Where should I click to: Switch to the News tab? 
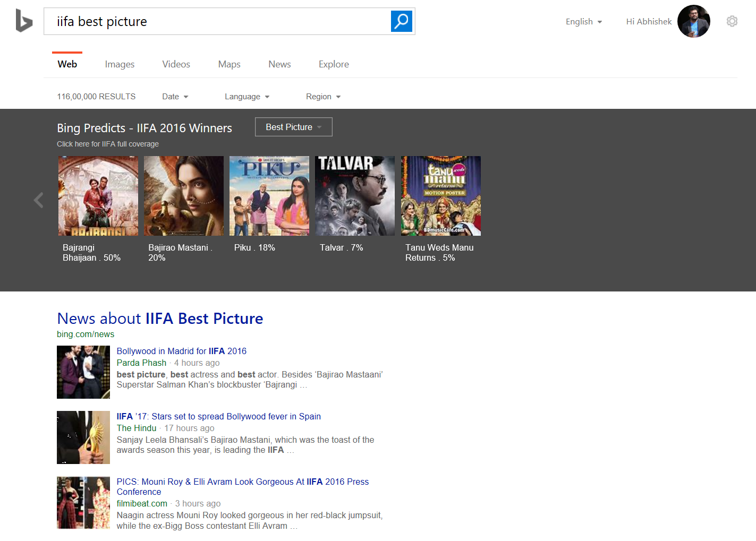[279, 64]
